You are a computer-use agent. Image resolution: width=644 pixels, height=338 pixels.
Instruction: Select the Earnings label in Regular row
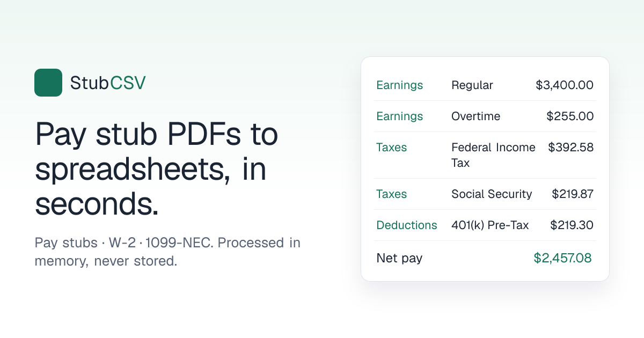click(x=400, y=85)
